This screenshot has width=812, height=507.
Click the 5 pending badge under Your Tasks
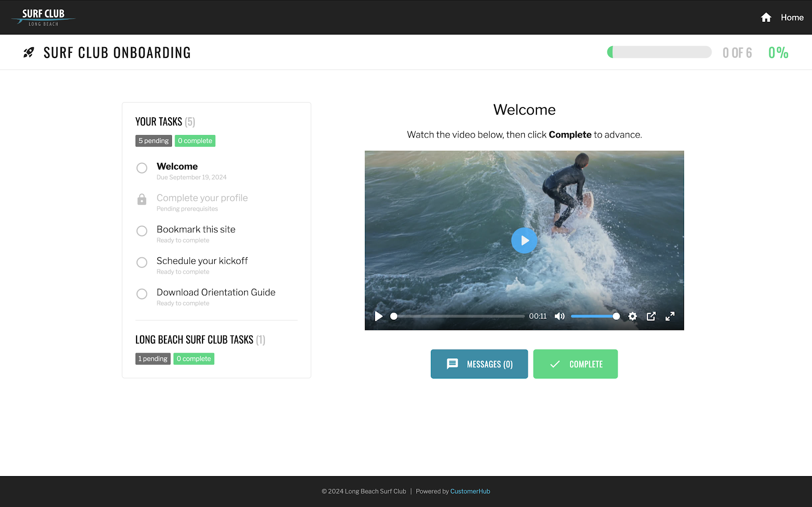click(154, 141)
